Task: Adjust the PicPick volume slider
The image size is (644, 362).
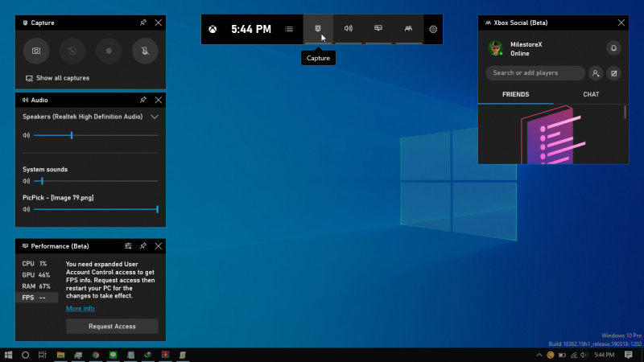Action: point(96,209)
